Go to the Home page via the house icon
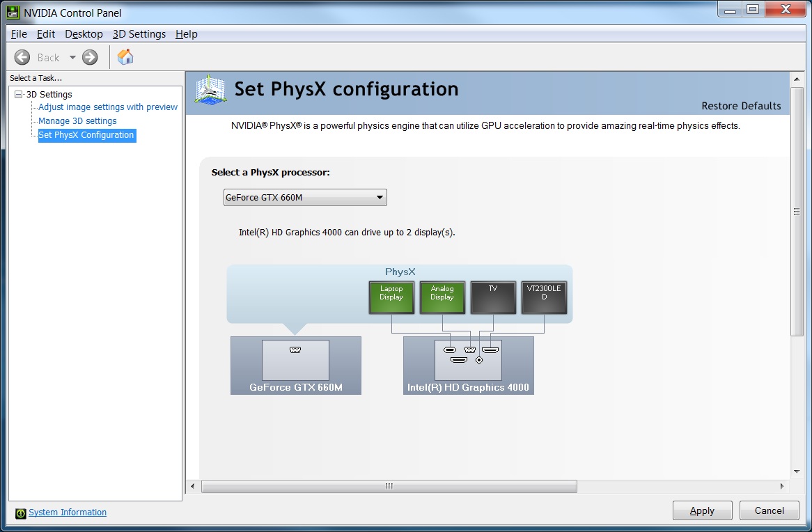 coord(125,57)
